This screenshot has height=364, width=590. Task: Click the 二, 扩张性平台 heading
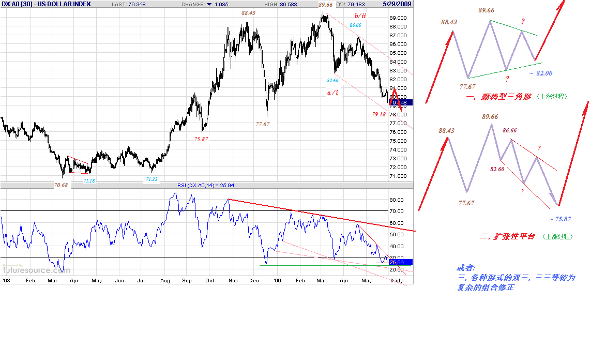click(507, 236)
